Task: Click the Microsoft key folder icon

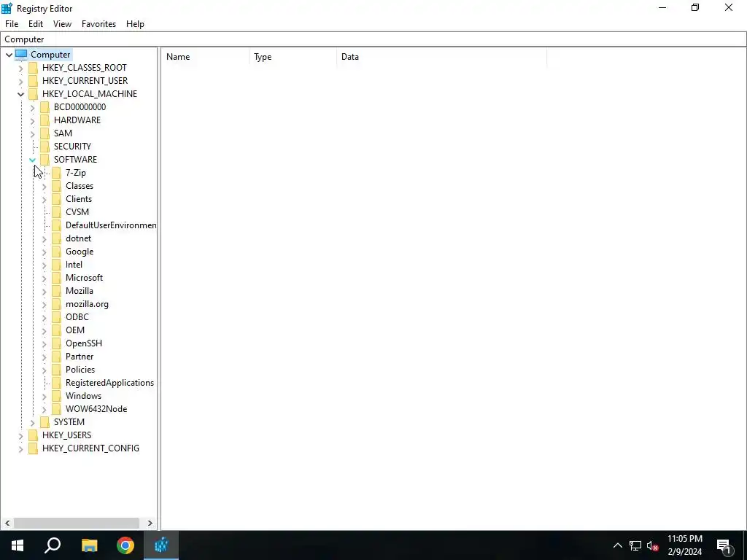Action: click(x=57, y=278)
